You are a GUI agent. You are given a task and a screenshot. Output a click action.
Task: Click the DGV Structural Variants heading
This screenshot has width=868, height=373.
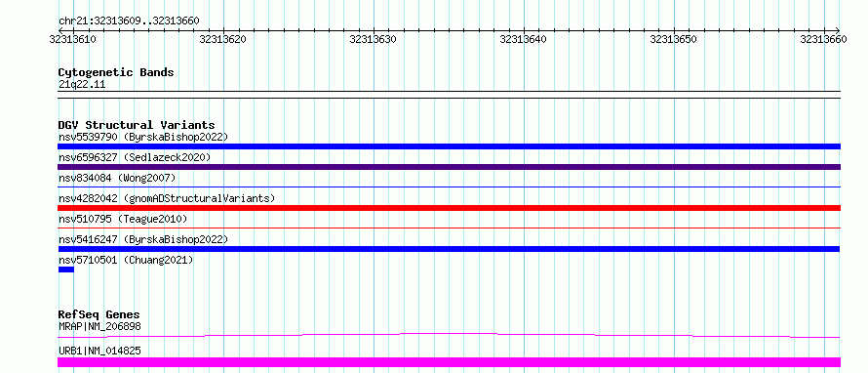click(137, 125)
